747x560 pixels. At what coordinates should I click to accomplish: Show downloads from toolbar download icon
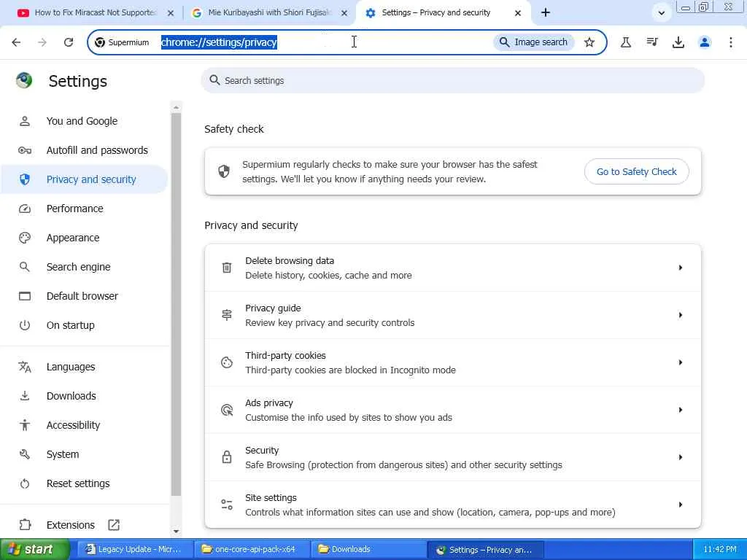[x=678, y=42]
